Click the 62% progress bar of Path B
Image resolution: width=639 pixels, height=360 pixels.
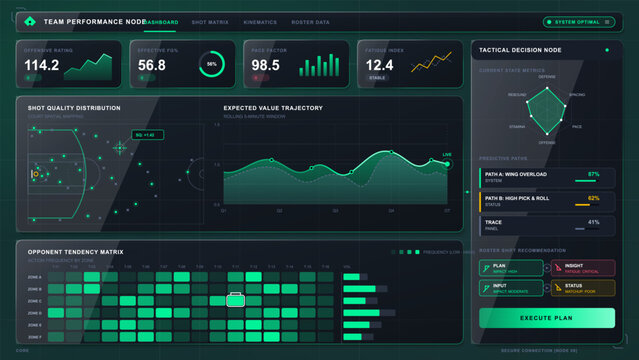(x=587, y=205)
